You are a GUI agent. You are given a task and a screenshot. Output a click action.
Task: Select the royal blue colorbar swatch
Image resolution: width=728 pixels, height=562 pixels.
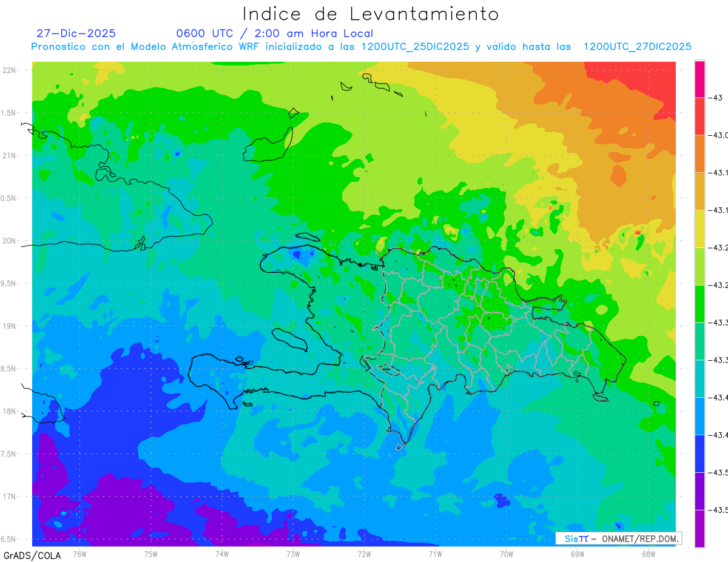click(x=699, y=454)
